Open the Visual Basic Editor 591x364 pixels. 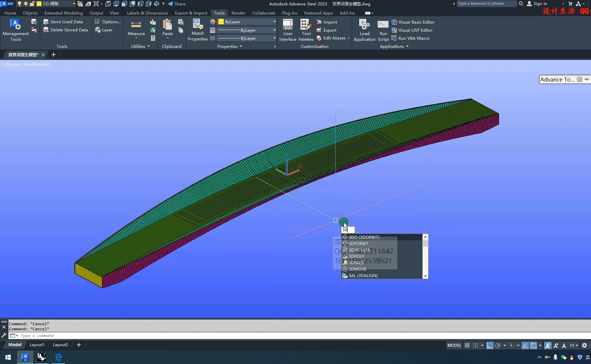pos(413,22)
